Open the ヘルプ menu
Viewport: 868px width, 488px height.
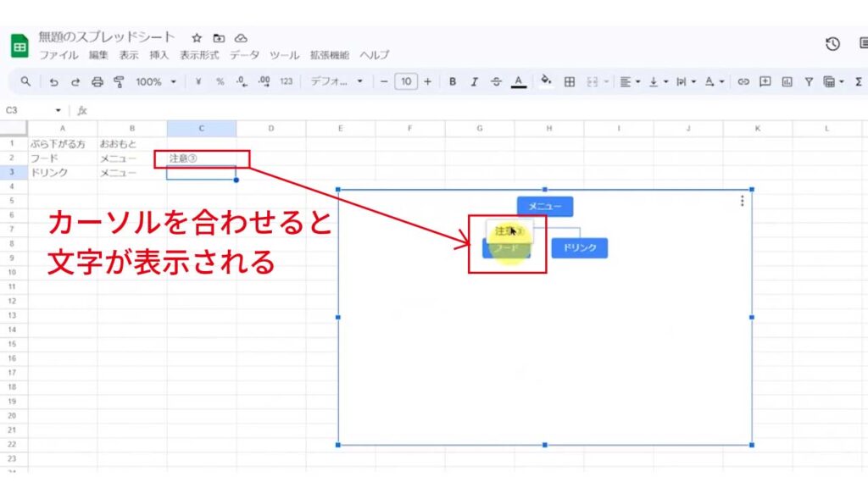[x=374, y=55]
